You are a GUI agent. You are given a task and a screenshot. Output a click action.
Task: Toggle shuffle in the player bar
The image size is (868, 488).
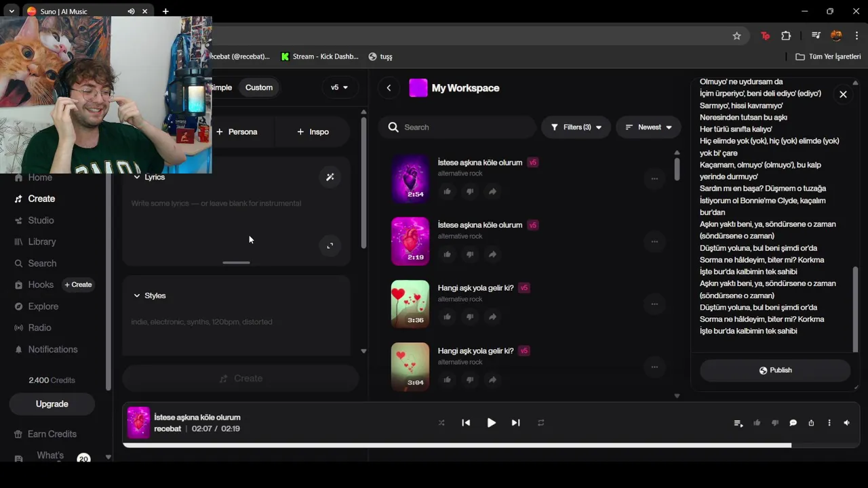tap(441, 423)
